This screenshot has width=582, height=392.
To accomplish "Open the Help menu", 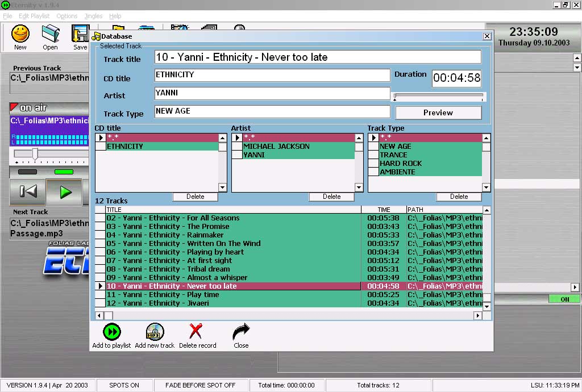I will tap(115, 16).
